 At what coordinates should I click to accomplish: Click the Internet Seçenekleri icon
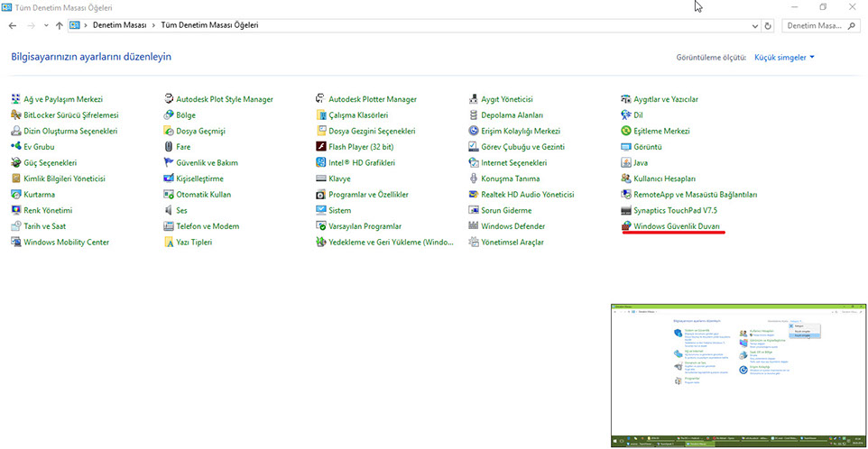point(474,163)
